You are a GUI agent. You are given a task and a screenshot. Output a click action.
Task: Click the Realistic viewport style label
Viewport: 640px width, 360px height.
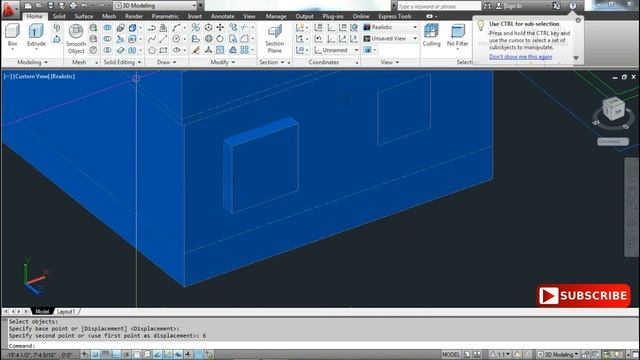pos(63,76)
